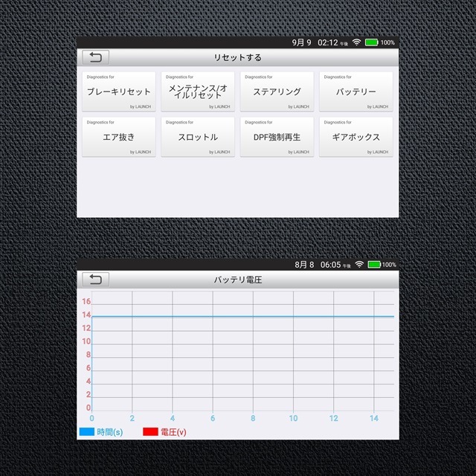The width and height of the screenshot is (476, 476).
Task: Click the バッテリ電圧 title text
Action: point(238,280)
